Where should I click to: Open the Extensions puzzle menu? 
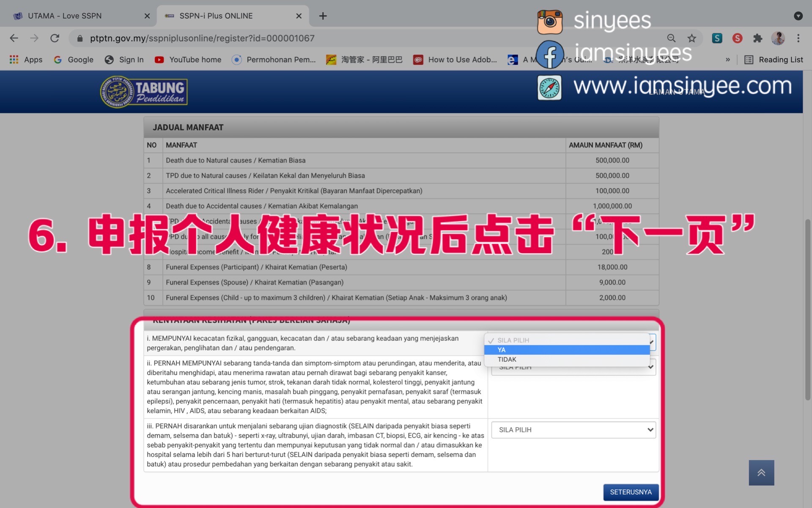[x=757, y=38]
